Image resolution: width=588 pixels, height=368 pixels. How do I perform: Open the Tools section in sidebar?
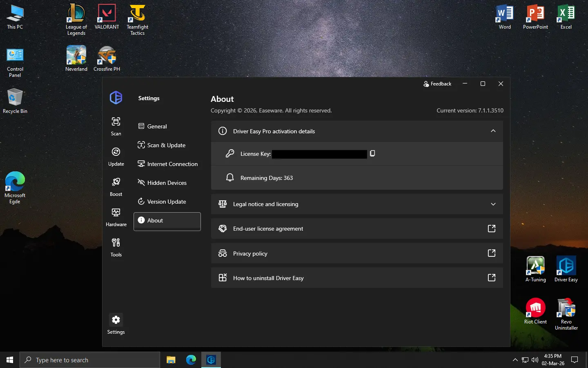point(116,247)
